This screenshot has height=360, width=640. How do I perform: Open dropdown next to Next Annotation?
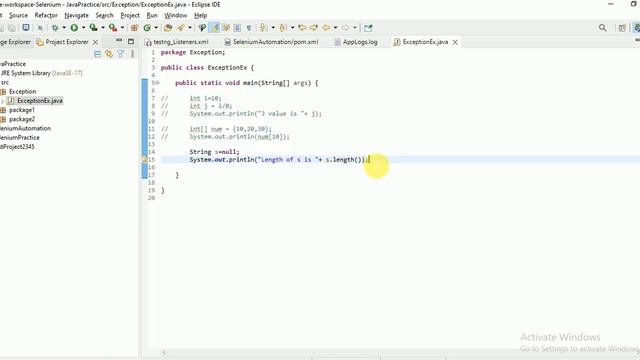point(273,28)
